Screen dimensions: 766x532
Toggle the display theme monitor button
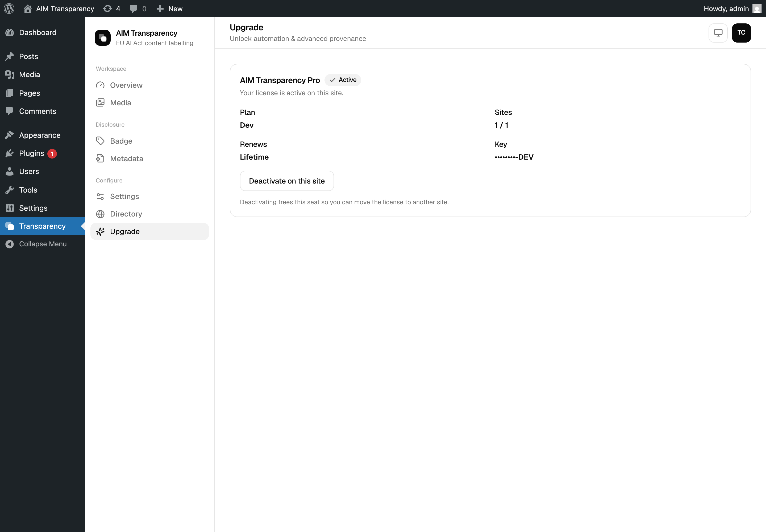pyautogui.click(x=718, y=33)
